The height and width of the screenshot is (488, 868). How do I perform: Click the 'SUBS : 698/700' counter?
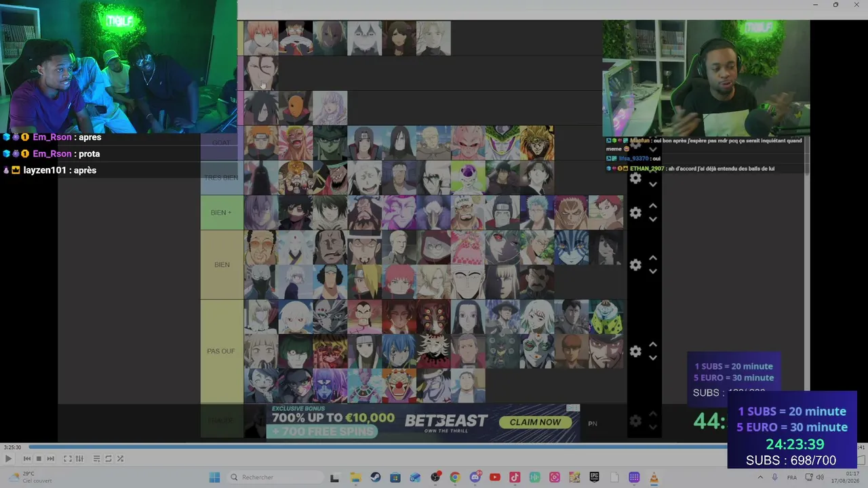click(791, 461)
